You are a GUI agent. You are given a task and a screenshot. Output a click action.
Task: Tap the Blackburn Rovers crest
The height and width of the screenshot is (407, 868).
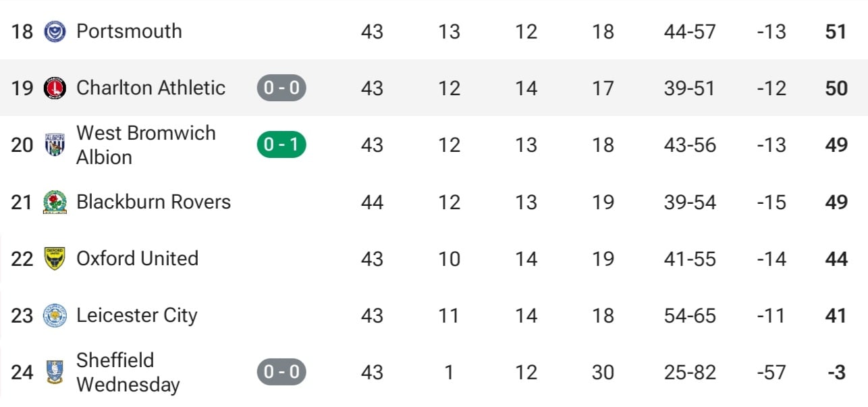55,202
